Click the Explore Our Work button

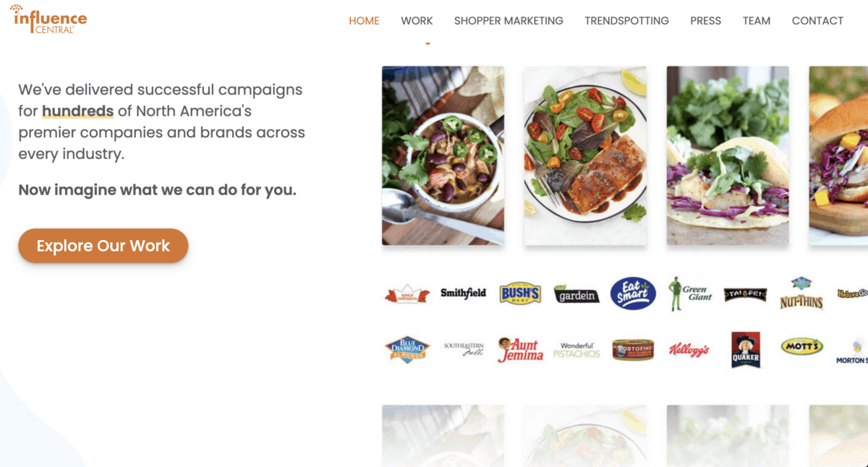pos(103,246)
